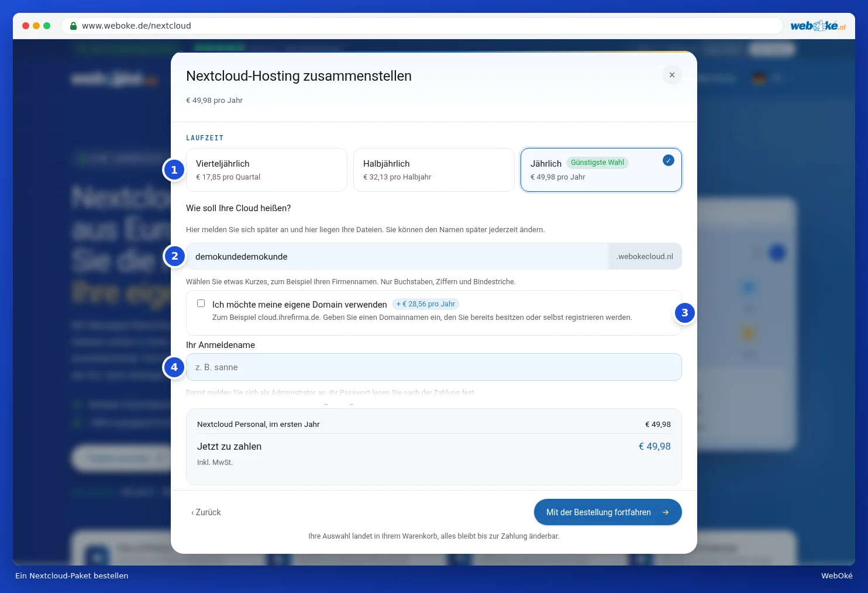Select the Halbjährlich term option
Image resolution: width=868 pixels, height=593 pixels.
pyautogui.click(x=434, y=170)
